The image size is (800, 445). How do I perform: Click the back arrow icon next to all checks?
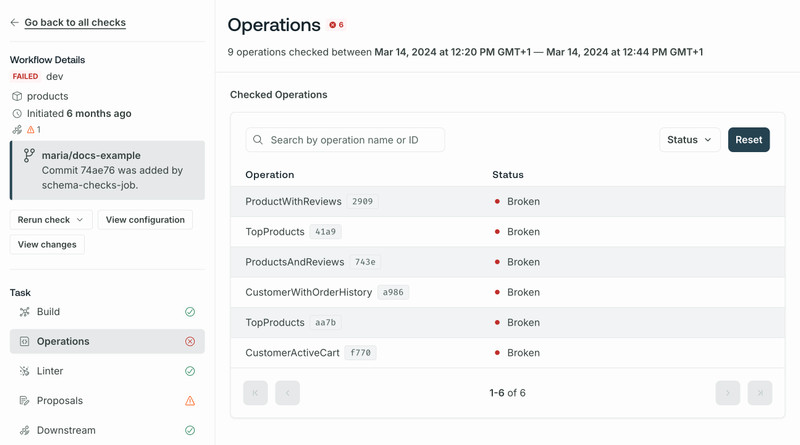(x=14, y=22)
